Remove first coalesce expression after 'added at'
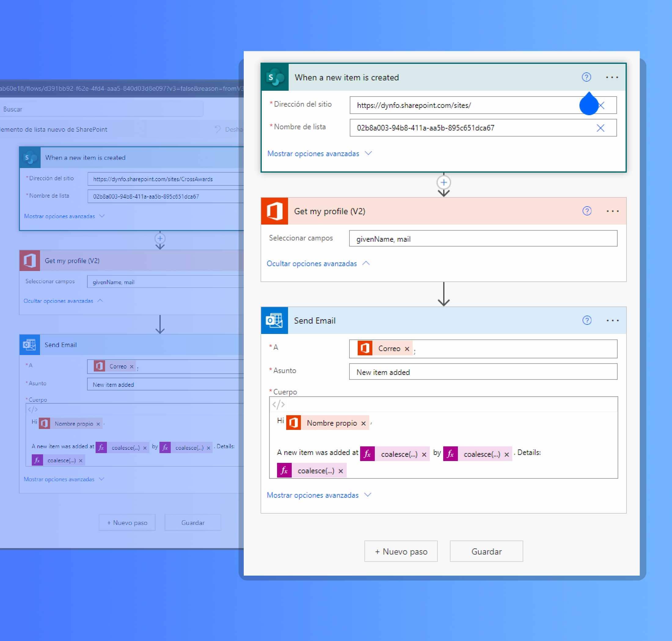Viewport: 672px width, 641px height. pyautogui.click(x=424, y=454)
